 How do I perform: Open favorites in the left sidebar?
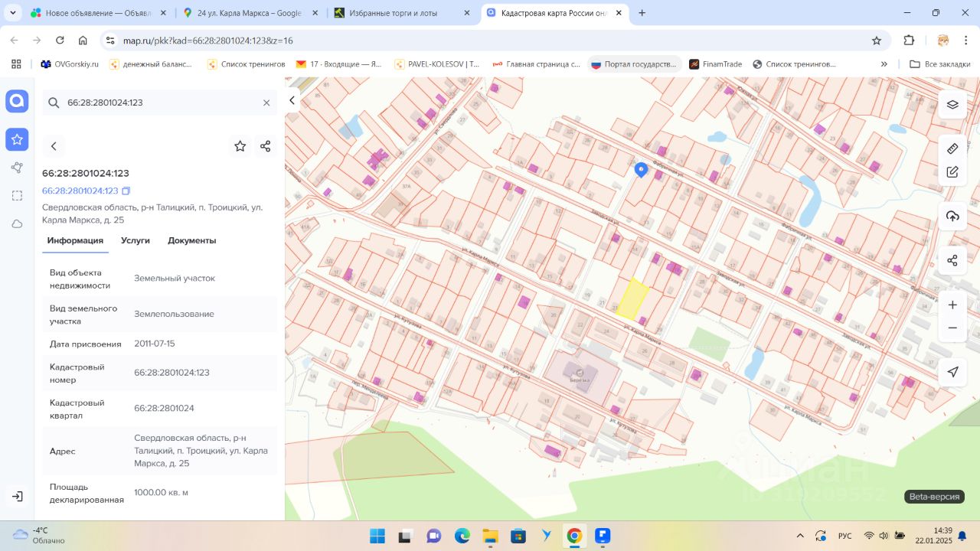coord(17,139)
